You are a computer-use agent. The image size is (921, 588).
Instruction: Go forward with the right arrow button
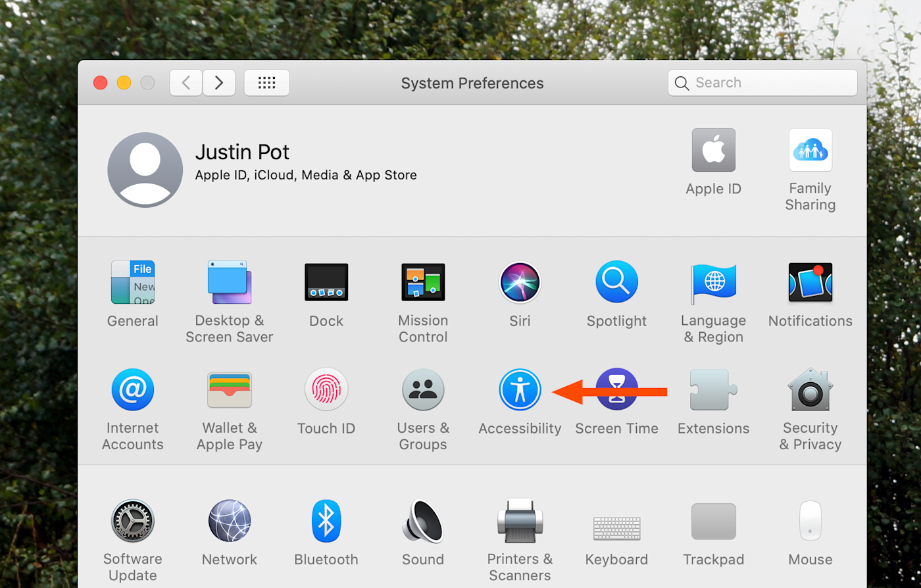coord(219,83)
